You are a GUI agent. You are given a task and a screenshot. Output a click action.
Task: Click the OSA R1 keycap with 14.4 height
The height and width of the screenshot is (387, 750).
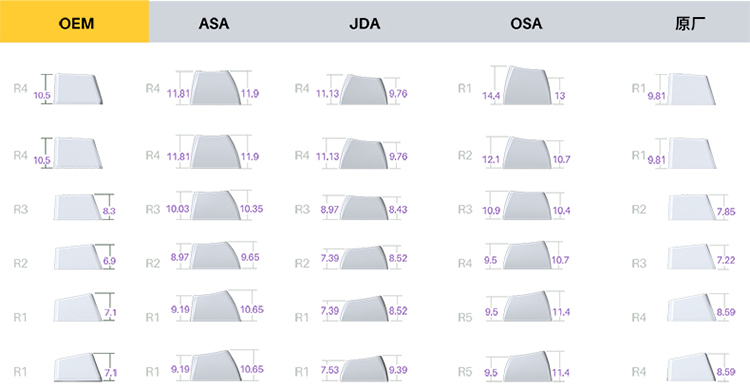pos(526,85)
